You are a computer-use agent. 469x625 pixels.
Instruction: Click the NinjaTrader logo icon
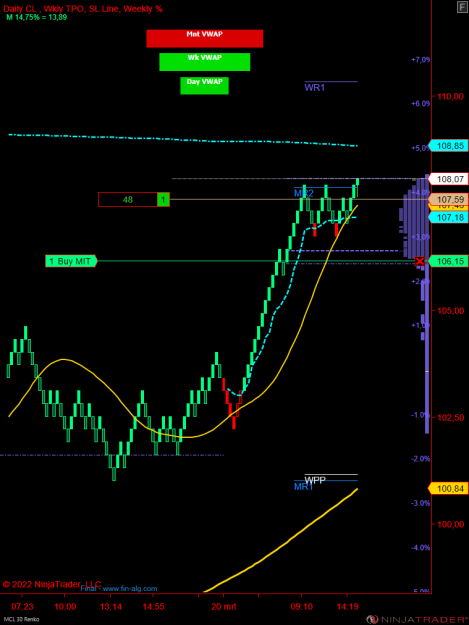(372, 619)
